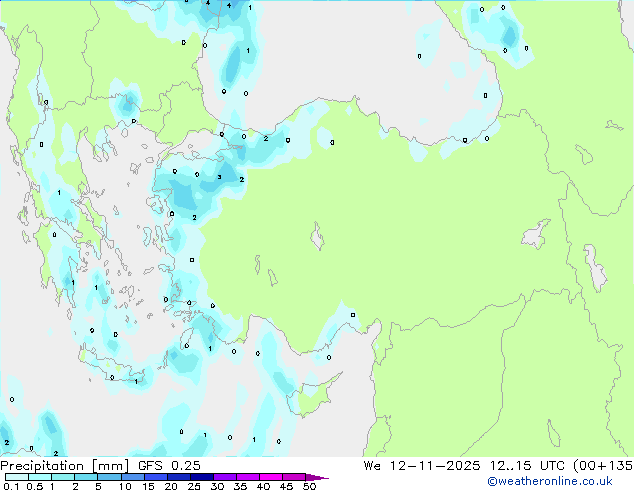634x490 pixels.
Task: Click the '(00+135' forecast run text
Action: (603, 466)
